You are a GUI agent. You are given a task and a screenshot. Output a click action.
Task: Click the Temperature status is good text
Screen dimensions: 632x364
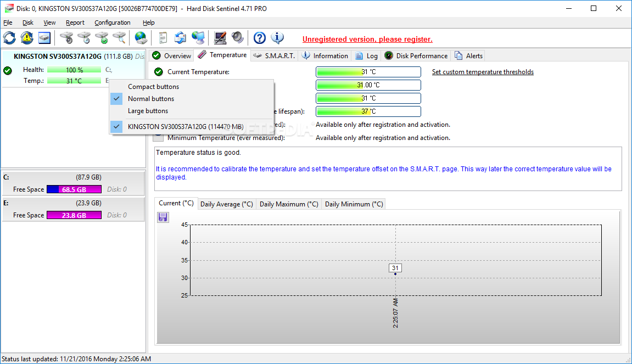click(x=198, y=153)
